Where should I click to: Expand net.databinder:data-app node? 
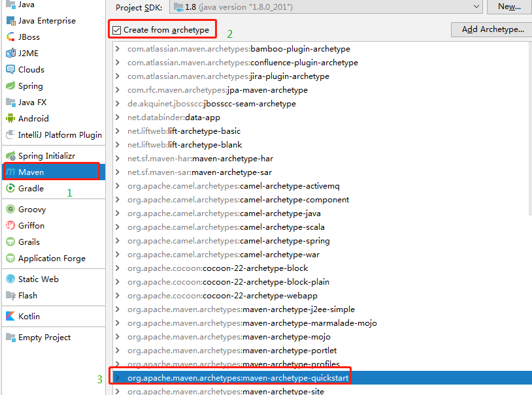118,118
